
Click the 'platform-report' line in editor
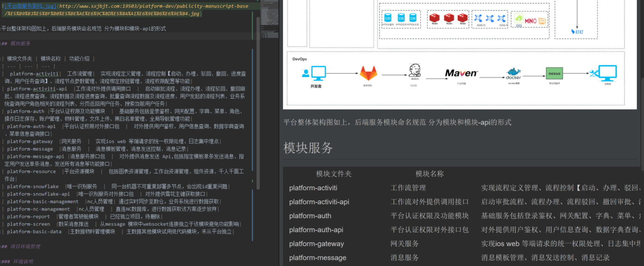tap(83, 216)
